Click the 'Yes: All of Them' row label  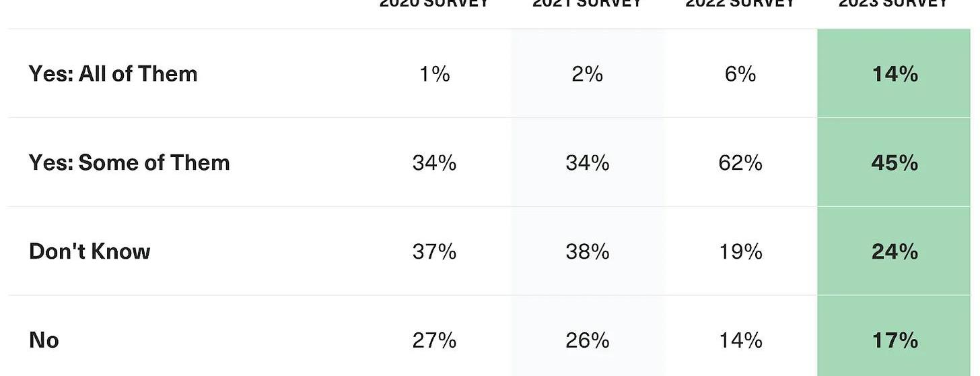113,73
